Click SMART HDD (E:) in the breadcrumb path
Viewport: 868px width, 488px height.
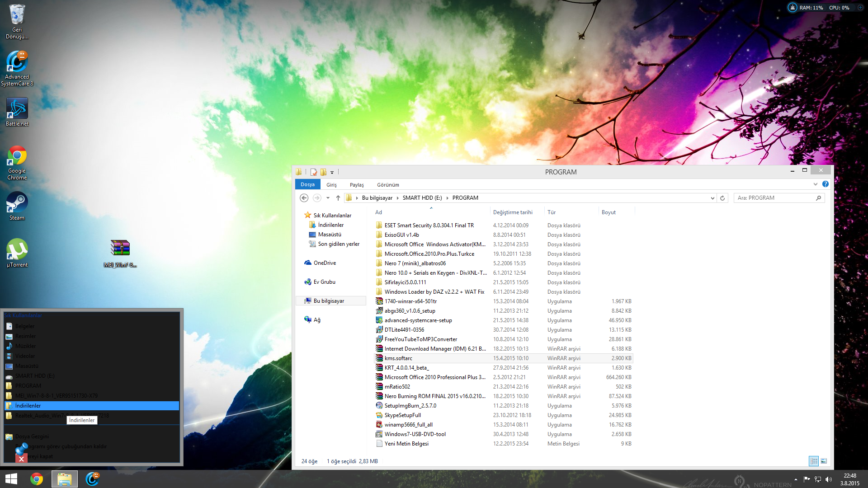tap(422, 198)
